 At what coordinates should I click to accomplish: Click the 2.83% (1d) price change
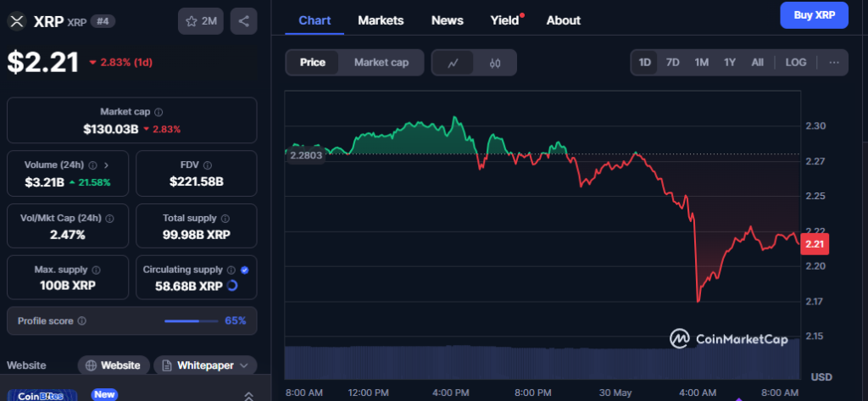pos(120,62)
